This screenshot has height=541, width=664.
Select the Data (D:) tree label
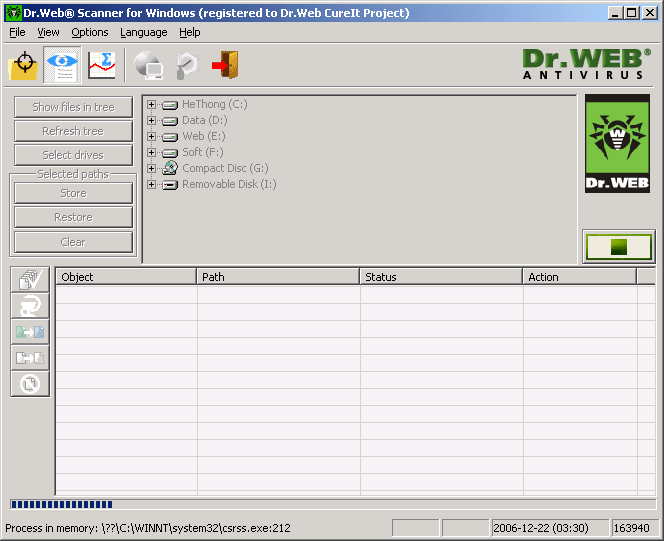(x=205, y=121)
